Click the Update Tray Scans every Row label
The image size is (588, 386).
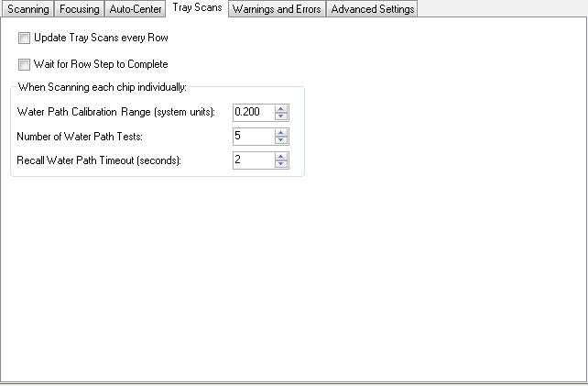click(x=100, y=39)
